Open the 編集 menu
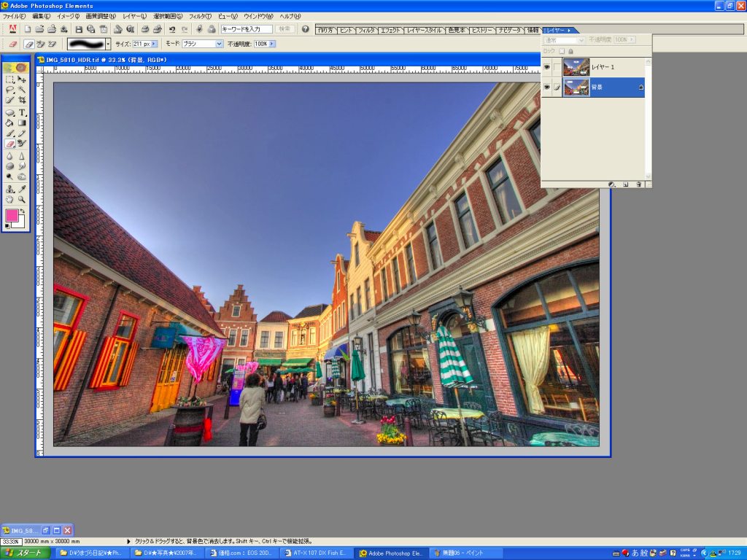This screenshot has height=560, width=747. point(41,16)
